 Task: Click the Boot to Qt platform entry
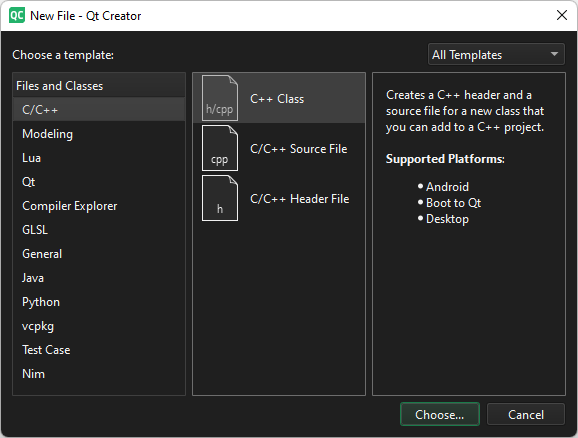[x=453, y=203]
